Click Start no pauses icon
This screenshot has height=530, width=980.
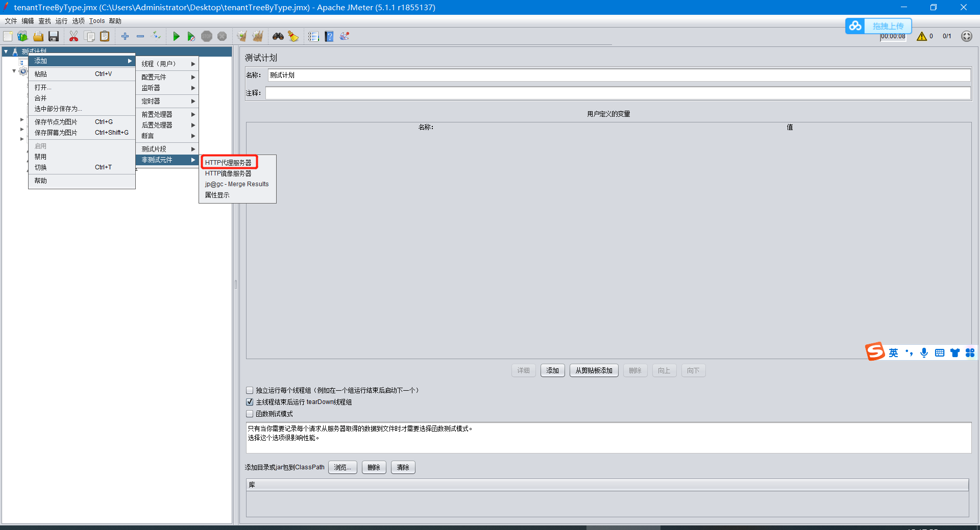[x=191, y=36]
